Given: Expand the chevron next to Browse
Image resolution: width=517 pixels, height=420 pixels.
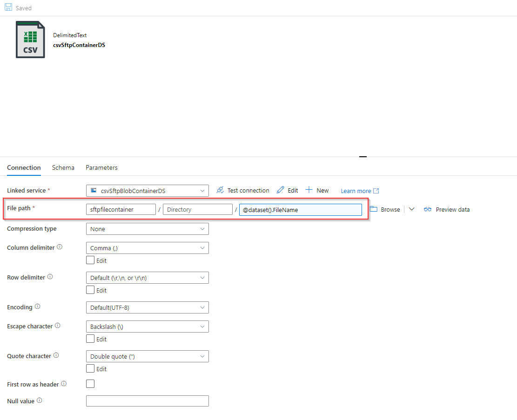Looking at the screenshot, I should coord(411,209).
